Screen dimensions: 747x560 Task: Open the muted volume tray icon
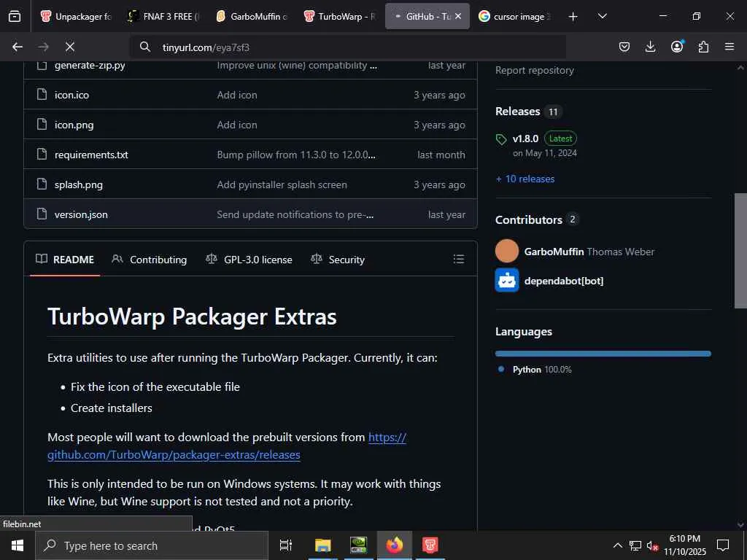coord(652,546)
